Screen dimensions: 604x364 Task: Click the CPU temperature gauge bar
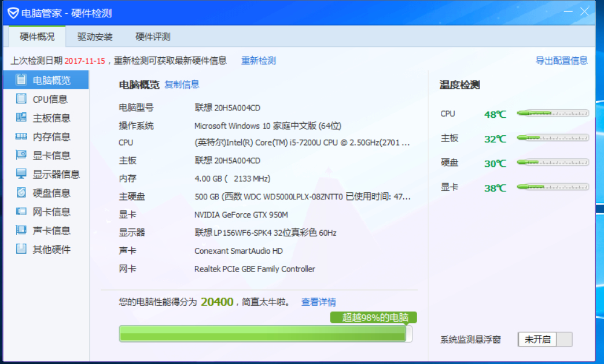pyautogui.click(x=553, y=113)
